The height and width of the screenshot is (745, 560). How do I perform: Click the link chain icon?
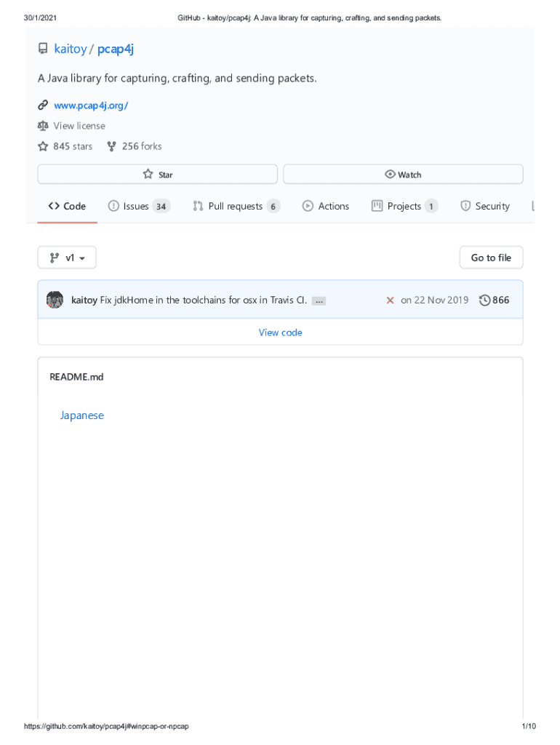click(43, 105)
